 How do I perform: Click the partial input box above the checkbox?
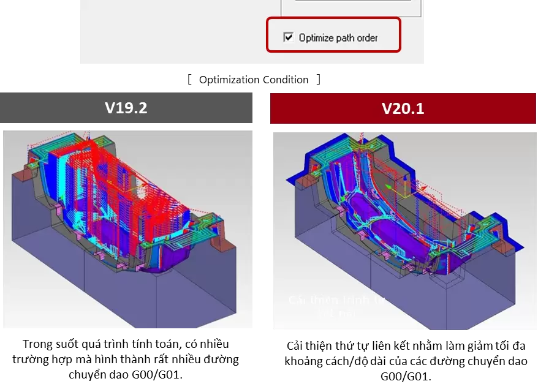tap(350, 7)
